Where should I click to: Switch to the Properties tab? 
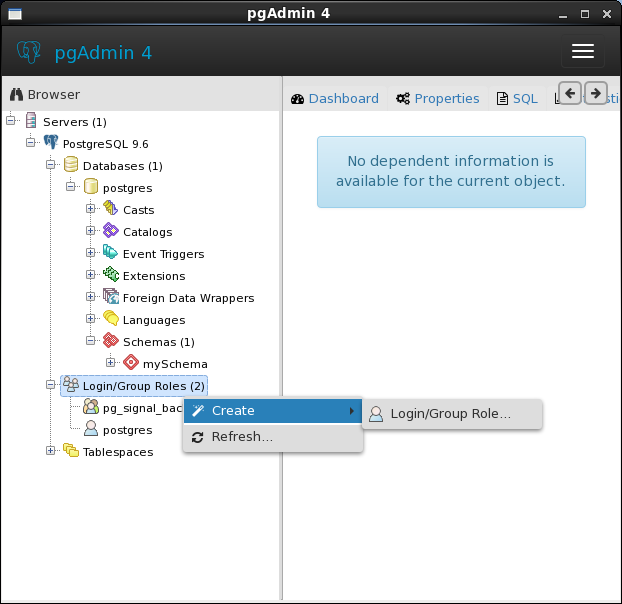tap(438, 99)
